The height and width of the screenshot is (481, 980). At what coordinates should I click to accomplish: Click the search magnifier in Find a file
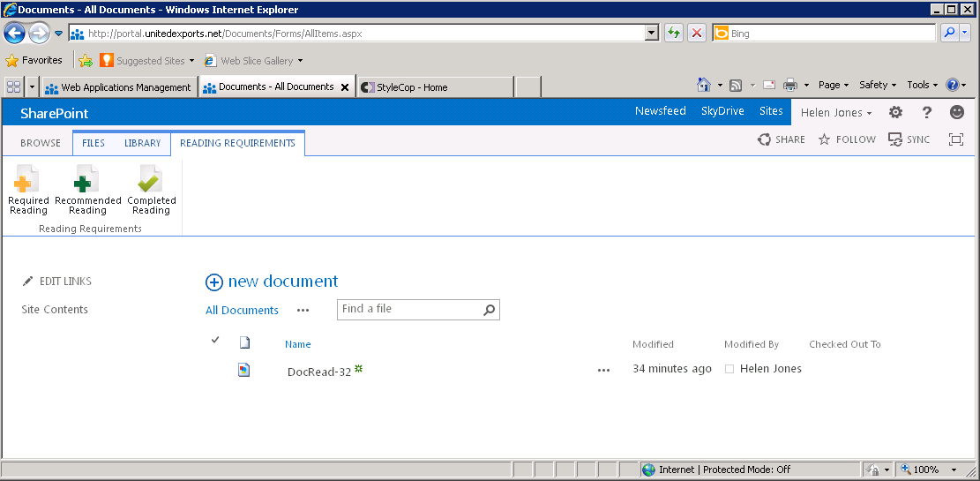pos(490,310)
